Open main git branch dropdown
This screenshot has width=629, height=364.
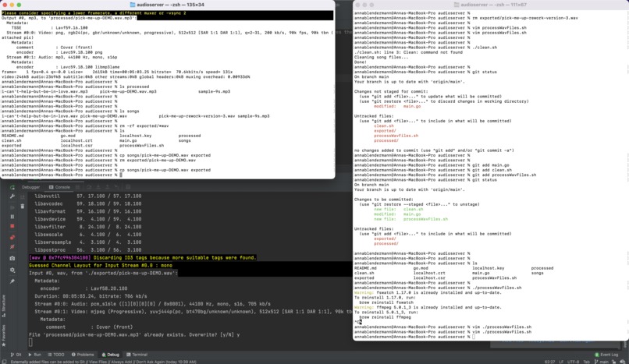[602, 362]
